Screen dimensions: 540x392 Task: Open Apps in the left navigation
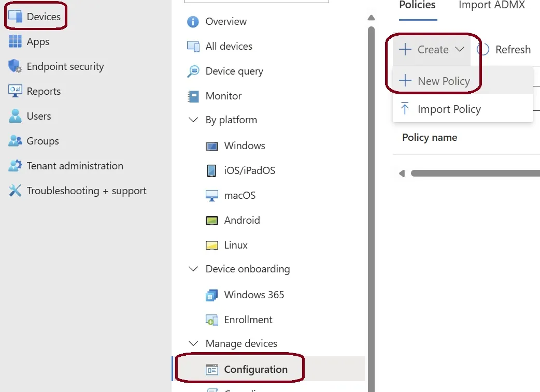click(38, 41)
